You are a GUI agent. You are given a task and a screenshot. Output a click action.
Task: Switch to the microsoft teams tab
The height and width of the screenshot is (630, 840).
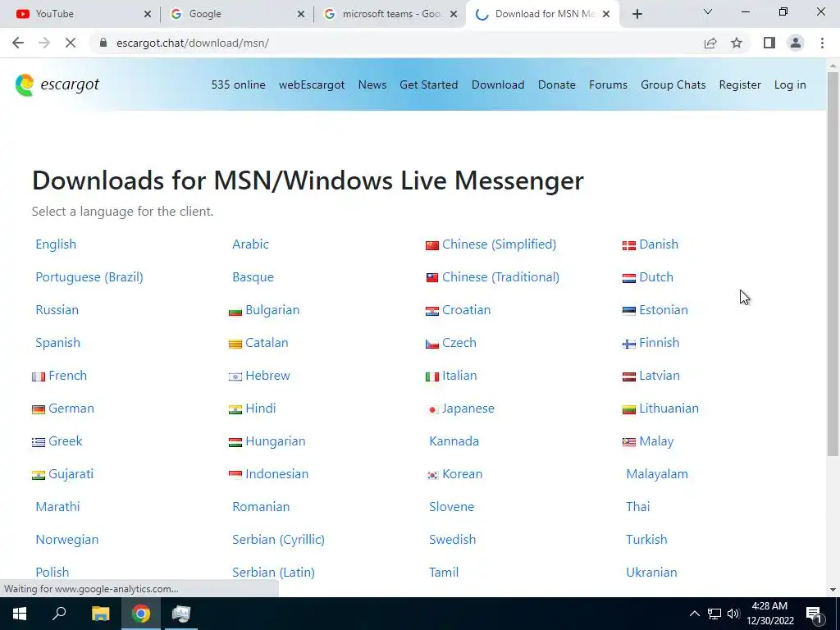point(390,14)
